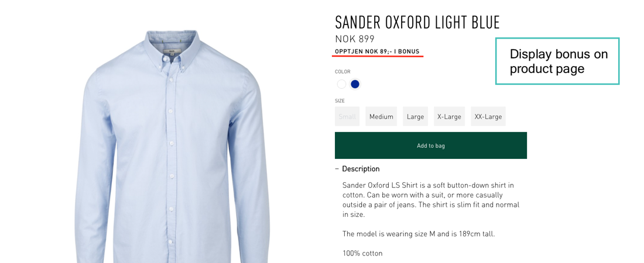The width and height of the screenshot is (644, 263).
Task: Click the Sander Oxford Light Blue title
Action: [417, 23]
